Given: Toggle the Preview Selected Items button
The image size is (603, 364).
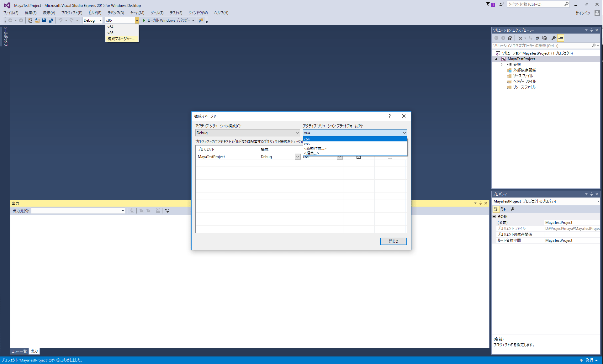Looking at the screenshot, I should pyautogui.click(x=561, y=38).
